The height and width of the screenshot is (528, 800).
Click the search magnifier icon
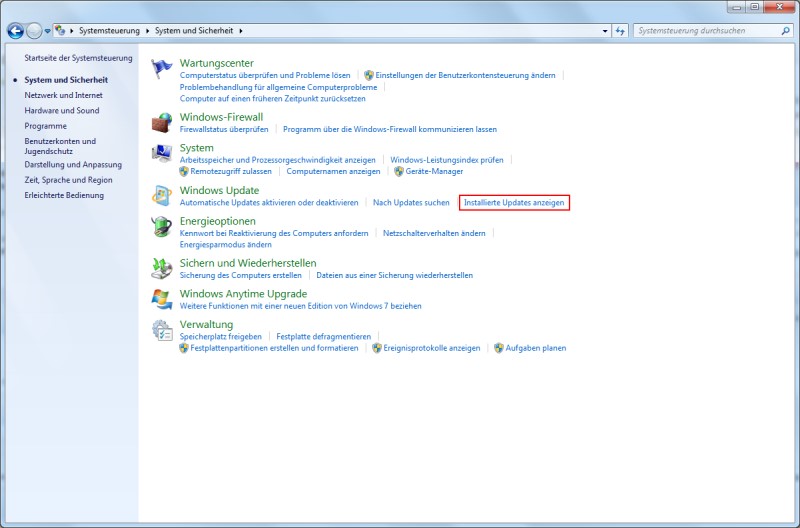click(x=785, y=31)
